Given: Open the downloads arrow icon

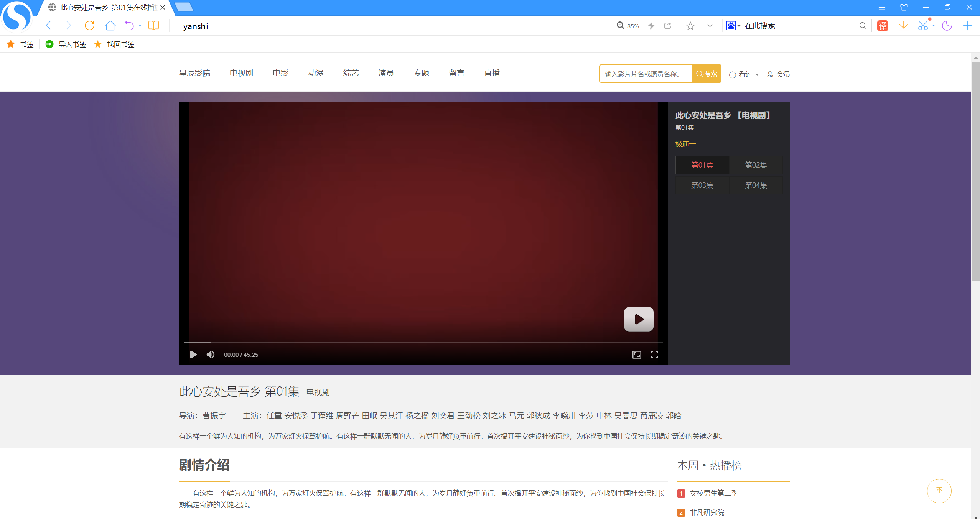Looking at the screenshot, I should [903, 26].
